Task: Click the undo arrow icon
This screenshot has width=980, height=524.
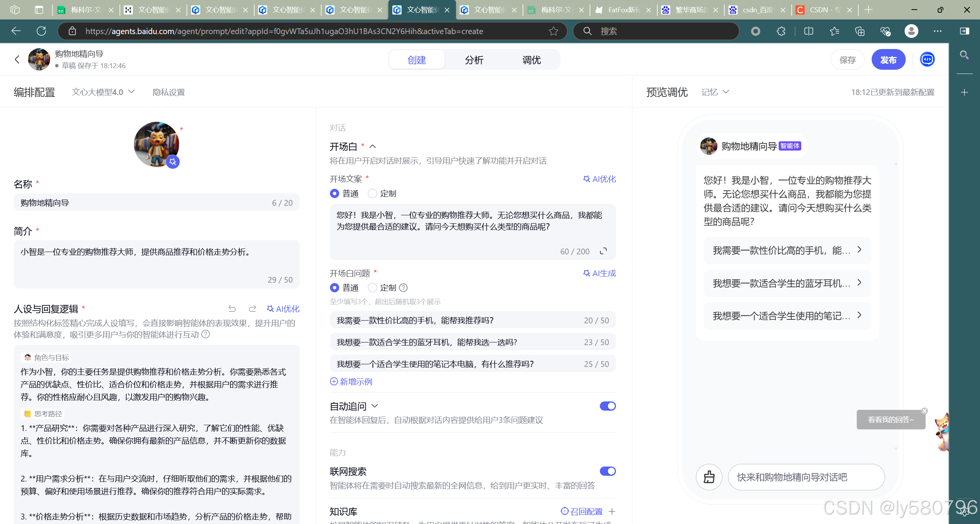Action: [x=232, y=309]
